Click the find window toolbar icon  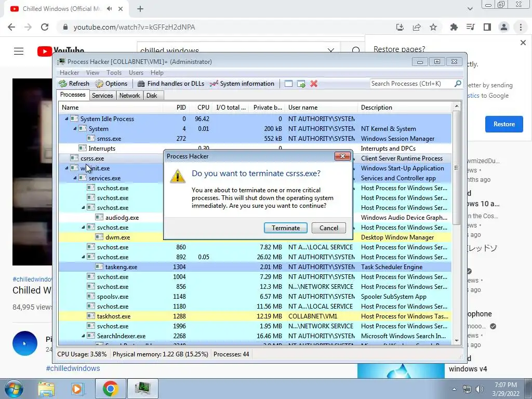pyautogui.click(x=288, y=84)
